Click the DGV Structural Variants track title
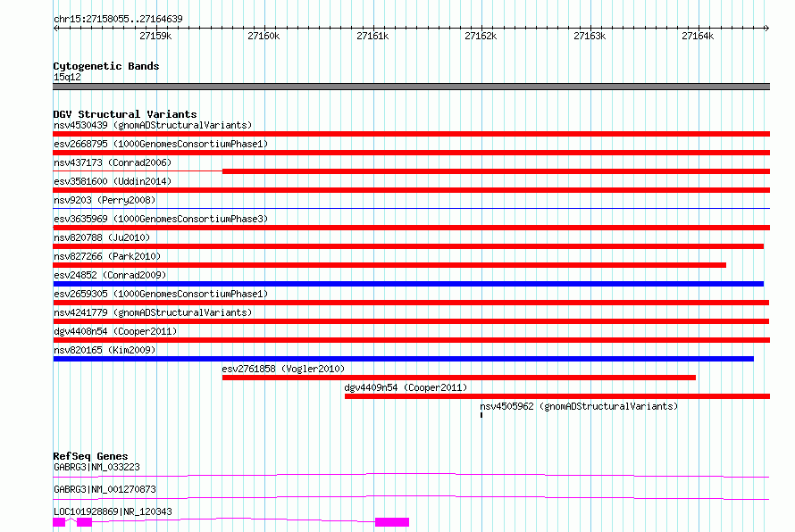 pos(125,114)
